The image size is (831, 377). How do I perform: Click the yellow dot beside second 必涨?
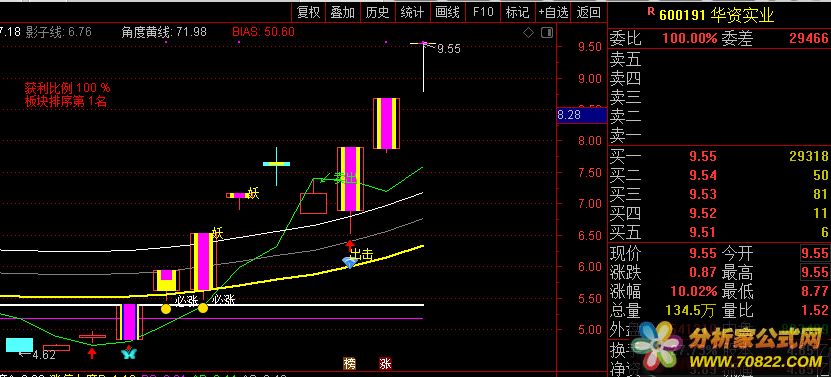pos(203,308)
